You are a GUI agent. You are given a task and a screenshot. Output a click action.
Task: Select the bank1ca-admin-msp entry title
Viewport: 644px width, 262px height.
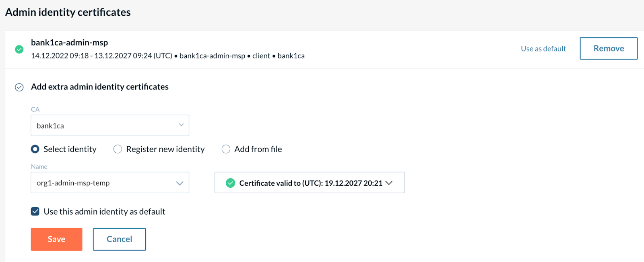69,42
